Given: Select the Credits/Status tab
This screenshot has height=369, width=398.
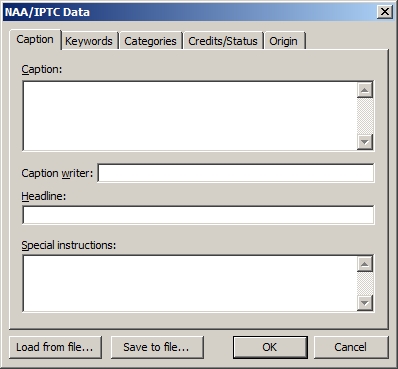Looking at the screenshot, I should [x=223, y=41].
